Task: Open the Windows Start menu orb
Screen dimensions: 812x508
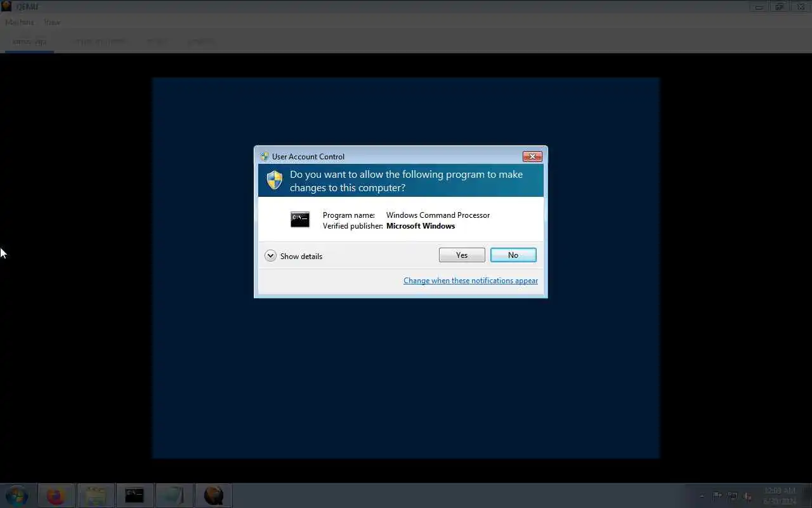Action: (x=16, y=495)
